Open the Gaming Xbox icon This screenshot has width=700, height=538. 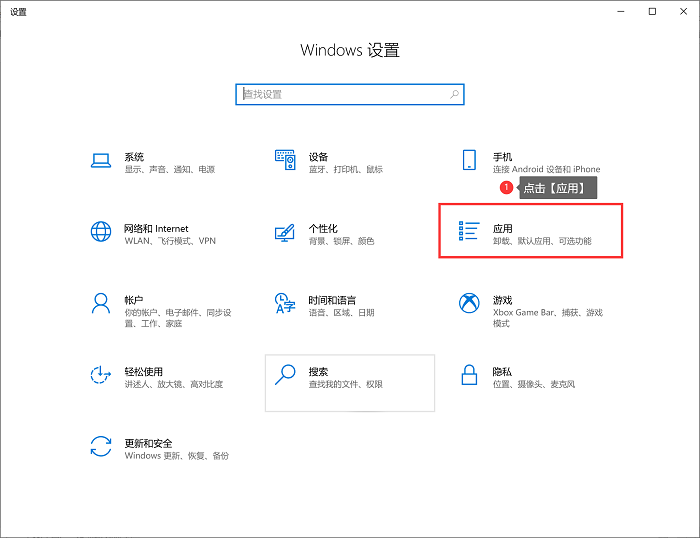469,304
